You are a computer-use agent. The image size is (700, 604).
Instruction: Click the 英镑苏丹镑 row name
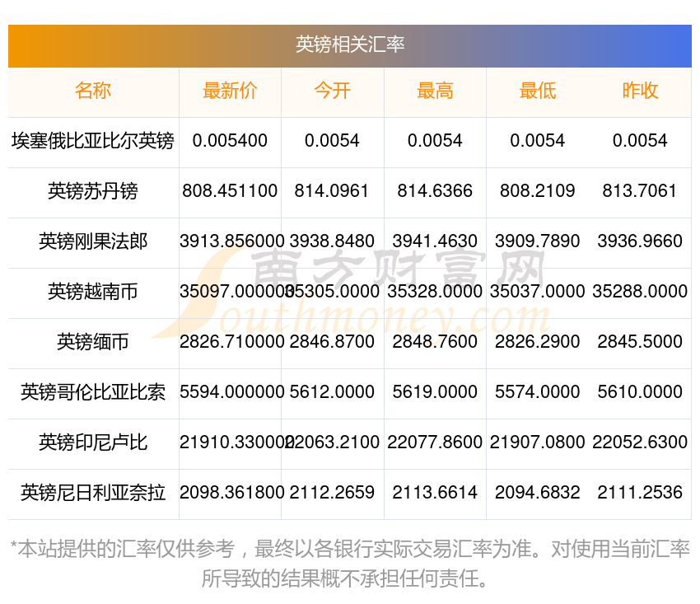[93, 191]
